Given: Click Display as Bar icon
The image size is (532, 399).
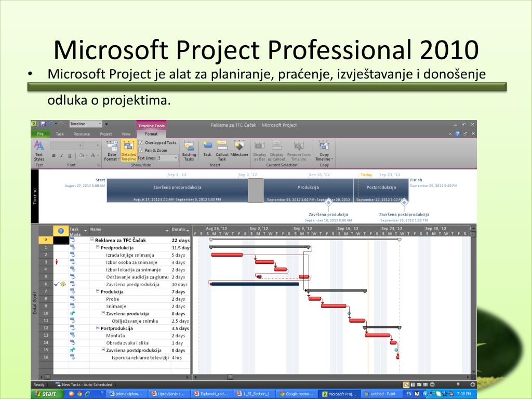Looking at the screenshot, I should [260, 150].
